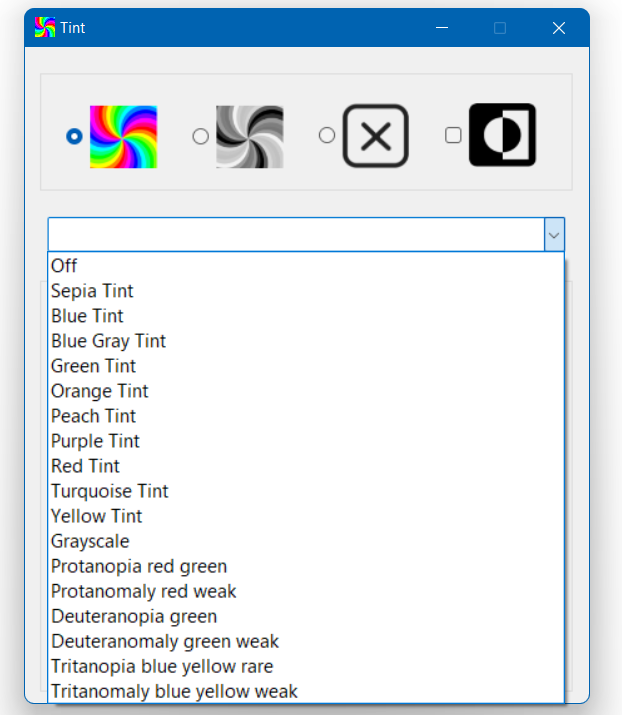Select the radio button beside rainbow swirl
The height and width of the screenshot is (715, 622).
74,136
